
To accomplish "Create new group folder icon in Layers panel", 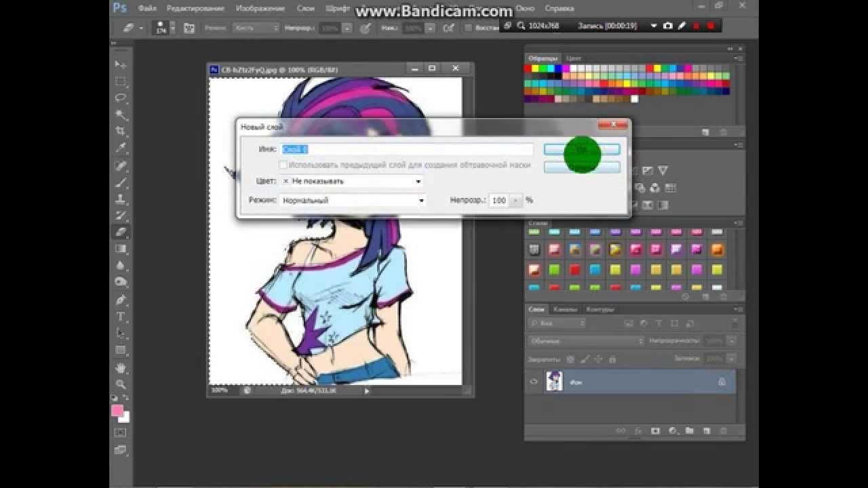I will pos(690,430).
